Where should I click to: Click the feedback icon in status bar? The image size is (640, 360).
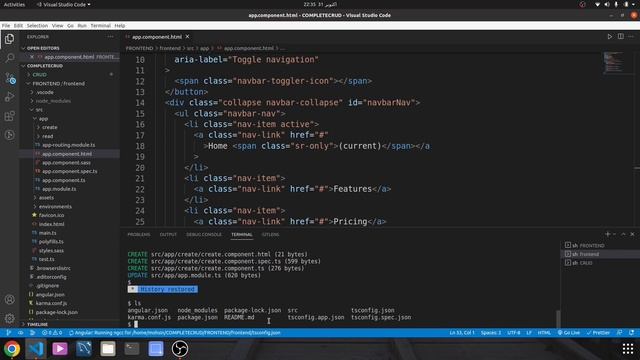pos(620,333)
